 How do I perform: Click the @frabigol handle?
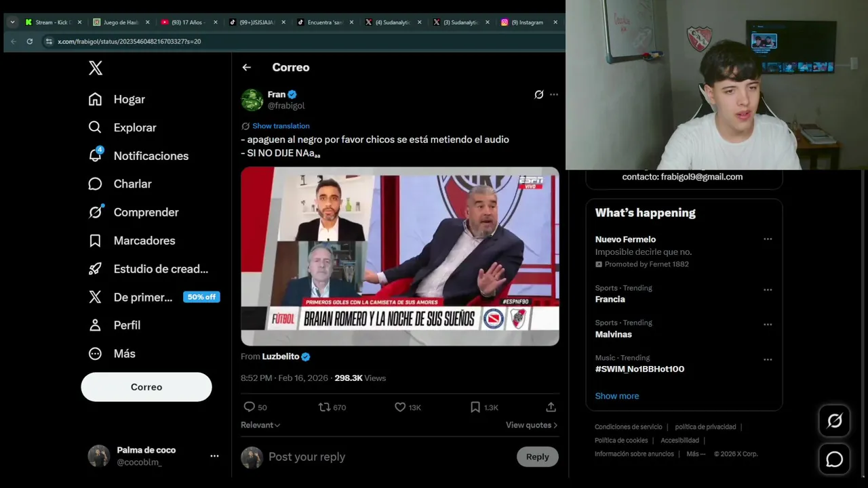tap(286, 106)
